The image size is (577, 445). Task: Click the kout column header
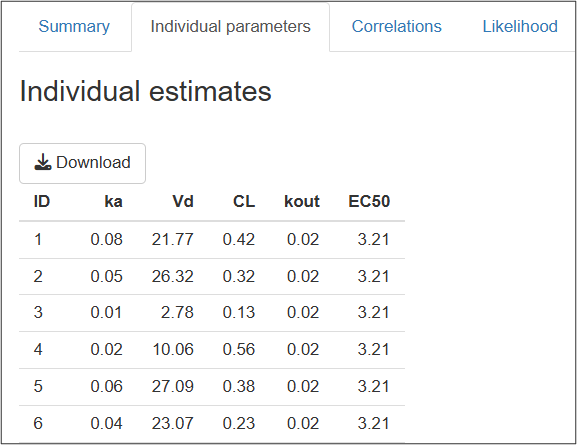(x=302, y=201)
